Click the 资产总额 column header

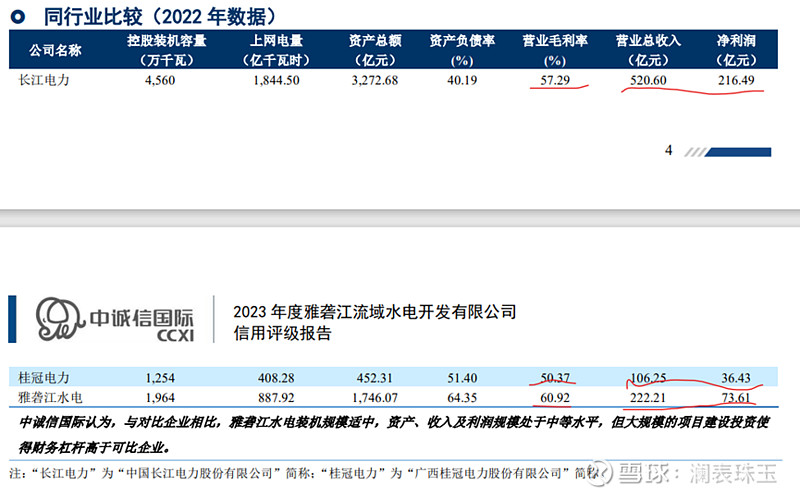click(x=375, y=50)
